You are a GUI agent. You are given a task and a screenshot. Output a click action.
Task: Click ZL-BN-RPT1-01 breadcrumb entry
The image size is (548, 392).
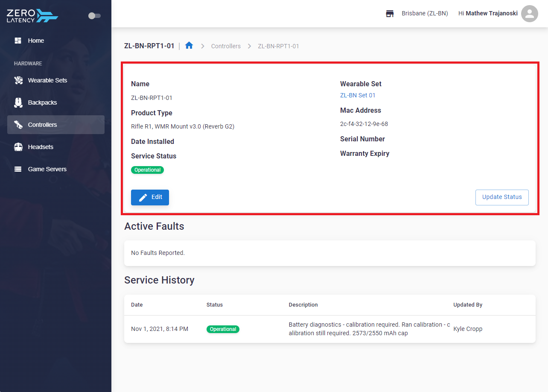(278, 46)
